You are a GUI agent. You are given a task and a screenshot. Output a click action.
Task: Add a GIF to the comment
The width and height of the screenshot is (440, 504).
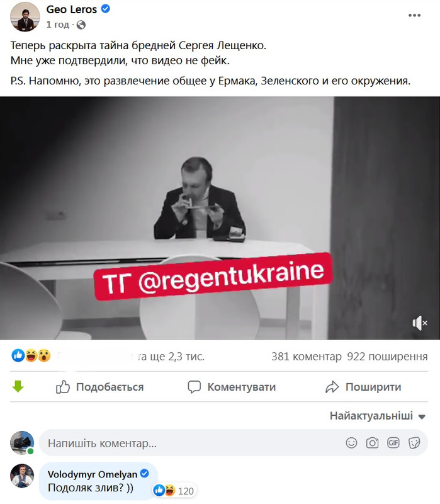pyautogui.click(x=393, y=443)
